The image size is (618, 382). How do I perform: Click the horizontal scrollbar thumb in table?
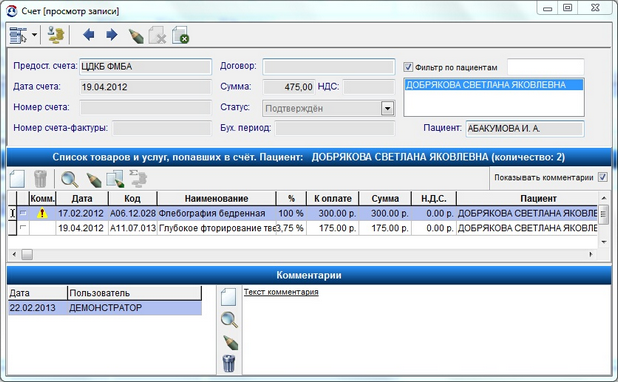click(27, 254)
